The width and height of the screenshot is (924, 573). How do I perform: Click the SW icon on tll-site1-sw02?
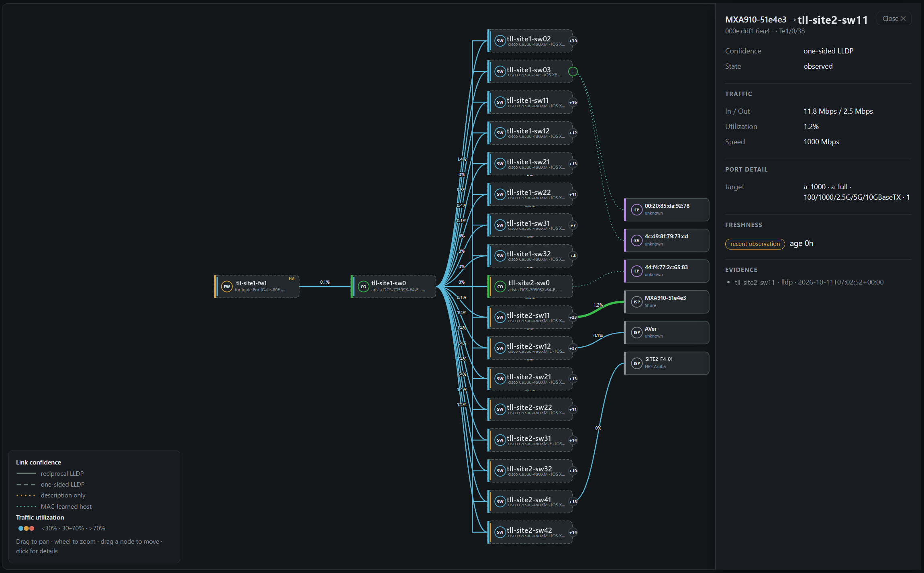[x=500, y=41]
